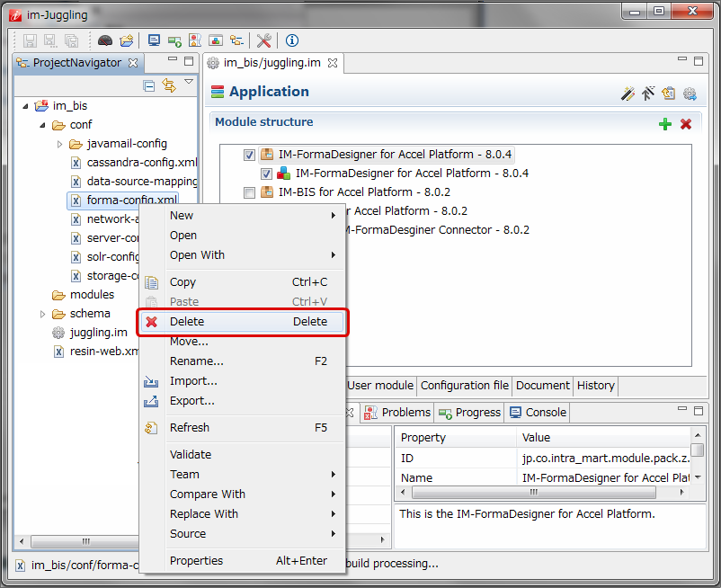Minimize the ProjectNavigator panel
Viewport: 721px width, 588px height.
[173, 58]
